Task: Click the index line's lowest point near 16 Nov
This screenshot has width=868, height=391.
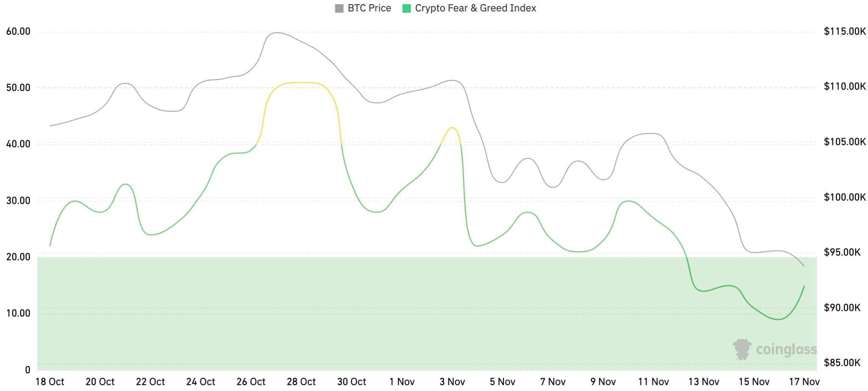Action: [779, 319]
